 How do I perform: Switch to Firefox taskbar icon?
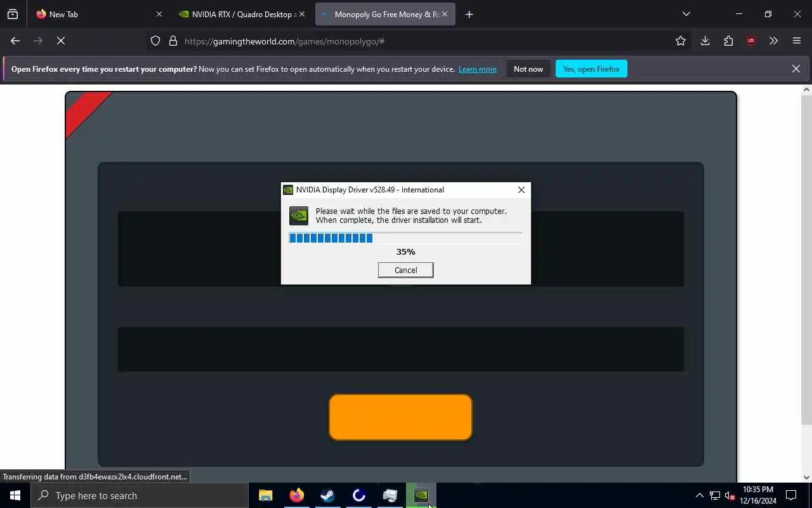point(297,495)
